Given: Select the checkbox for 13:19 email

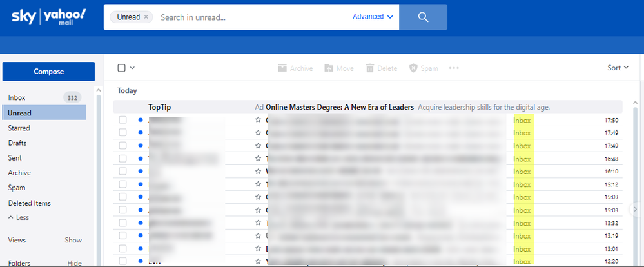Looking at the screenshot, I should 122,236.
